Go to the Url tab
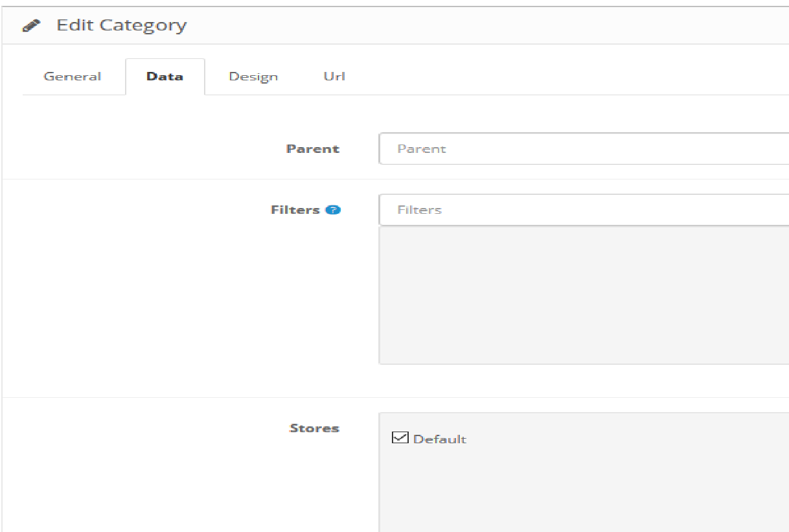 [334, 76]
